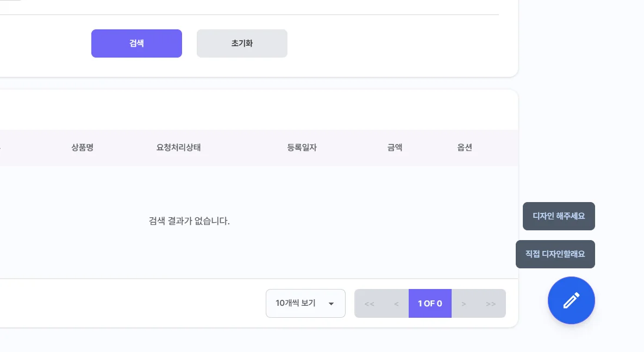Click the "1 OF 0" page indicator
644x352 pixels.
click(x=430, y=303)
